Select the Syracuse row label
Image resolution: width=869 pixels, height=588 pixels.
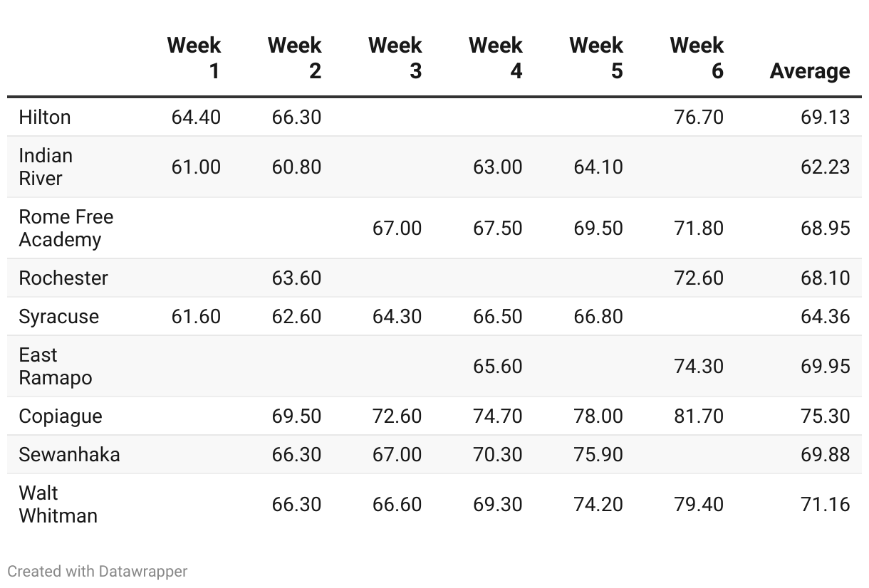pyautogui.click(x=59, y=316)
